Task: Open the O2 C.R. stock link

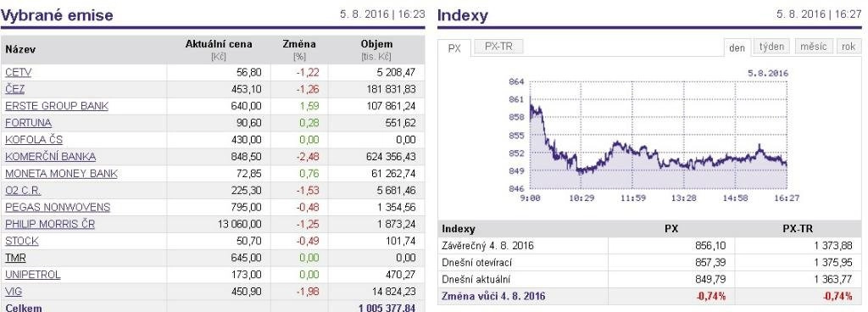Action: (x=23, y=190)
